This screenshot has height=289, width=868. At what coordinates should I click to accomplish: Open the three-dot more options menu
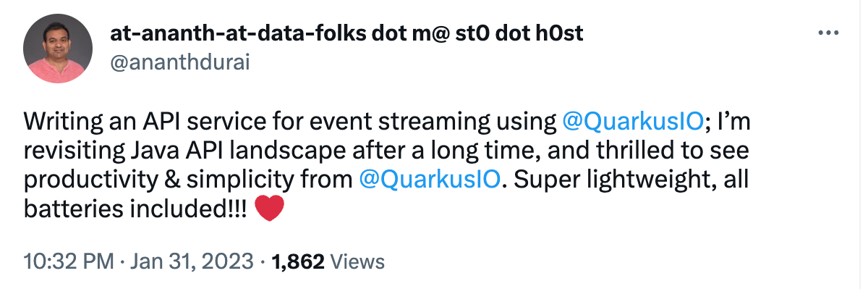point(827,33)
